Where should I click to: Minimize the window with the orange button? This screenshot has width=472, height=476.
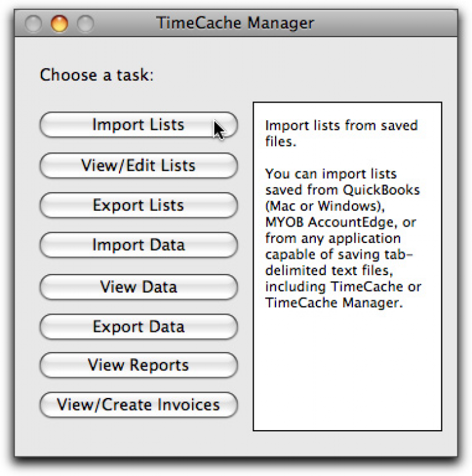click(59, 25)
